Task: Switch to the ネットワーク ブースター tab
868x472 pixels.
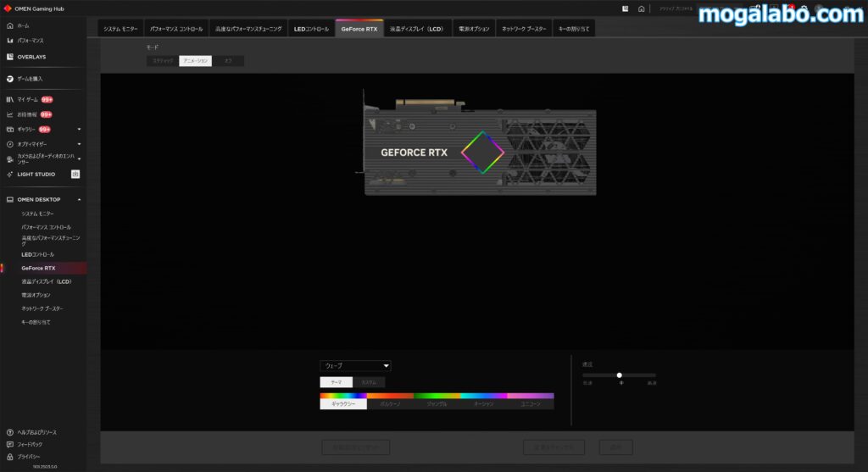Action: 524,29
